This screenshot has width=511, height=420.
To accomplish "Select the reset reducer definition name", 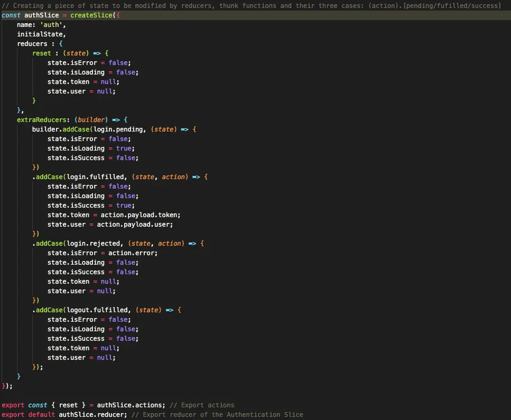I will point(41,53).
